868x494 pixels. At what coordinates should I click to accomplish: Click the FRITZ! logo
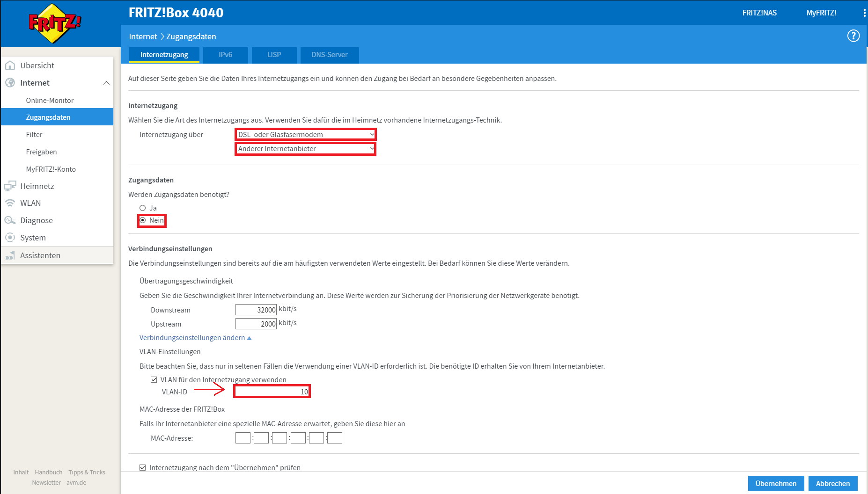[x=55, y=23]
